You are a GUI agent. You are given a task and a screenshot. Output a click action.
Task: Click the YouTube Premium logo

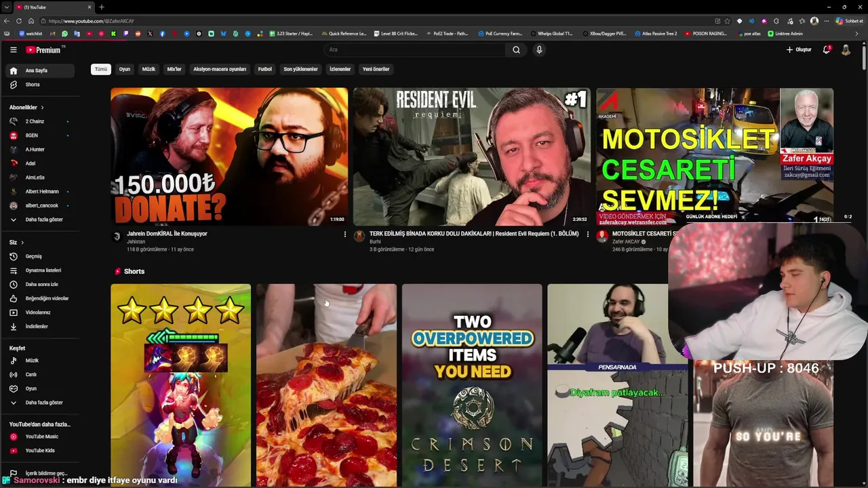pos(45,49)
